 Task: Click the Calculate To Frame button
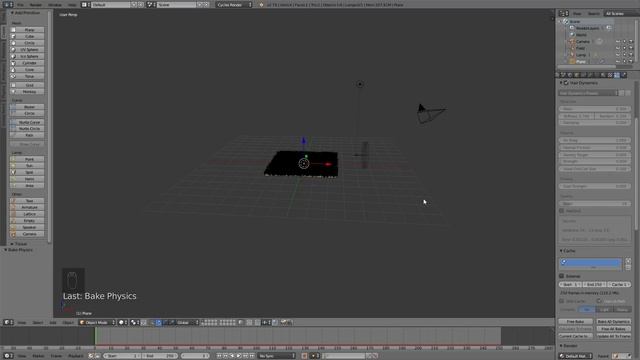point(576,329)
